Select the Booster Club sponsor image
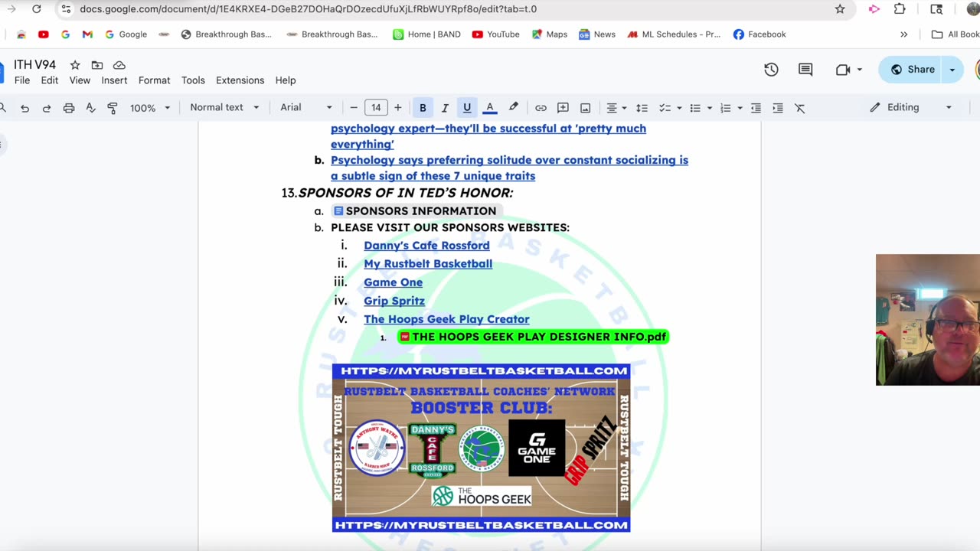 (481, 448)
